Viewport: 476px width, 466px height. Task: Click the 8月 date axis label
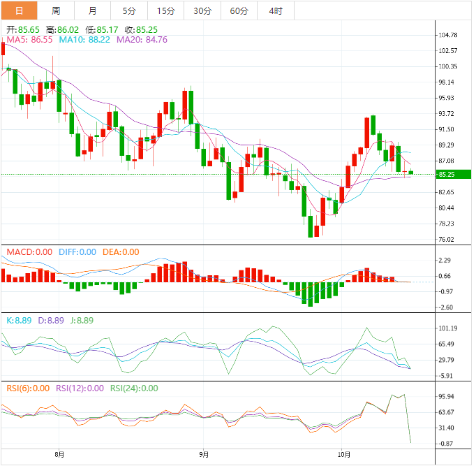[x=59, y=454]
